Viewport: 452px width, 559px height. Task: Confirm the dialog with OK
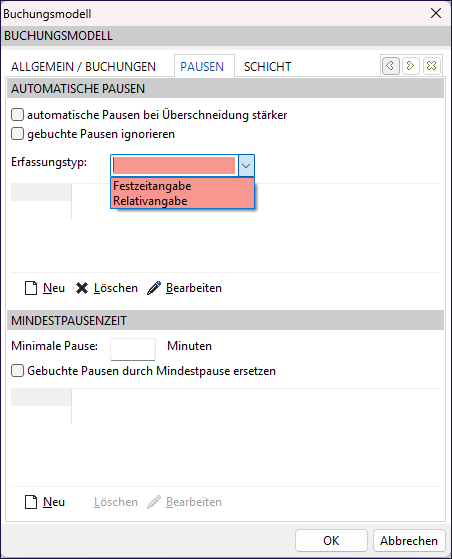pyautogui.click(x=331, y=540)
